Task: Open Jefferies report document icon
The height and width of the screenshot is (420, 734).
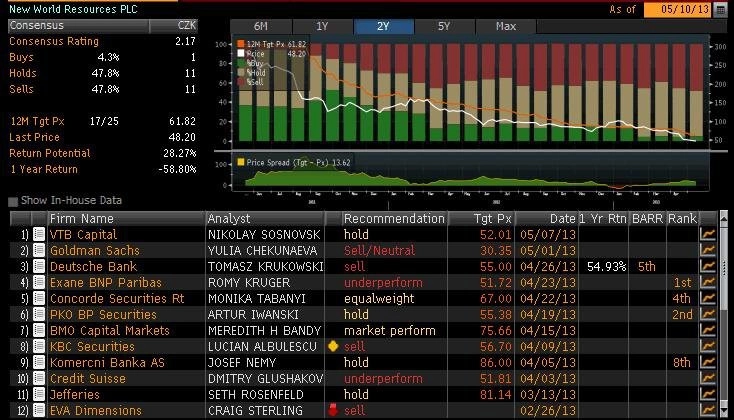Action: [x=39, y=394]
